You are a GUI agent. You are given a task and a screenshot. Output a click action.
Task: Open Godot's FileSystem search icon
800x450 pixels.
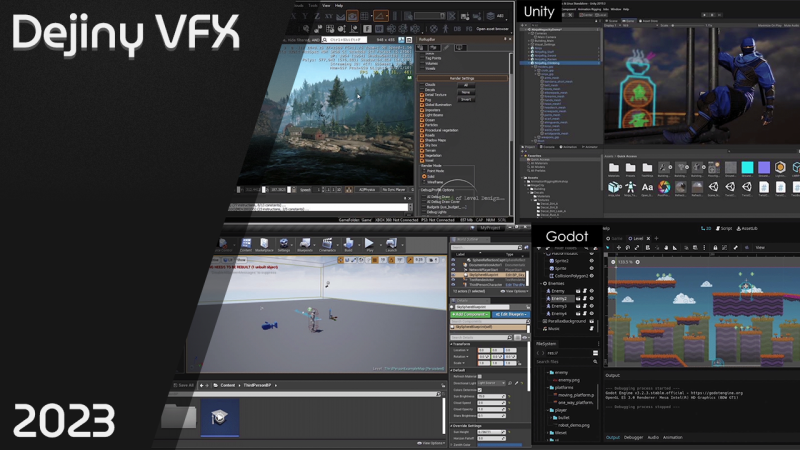click(595, 362)
